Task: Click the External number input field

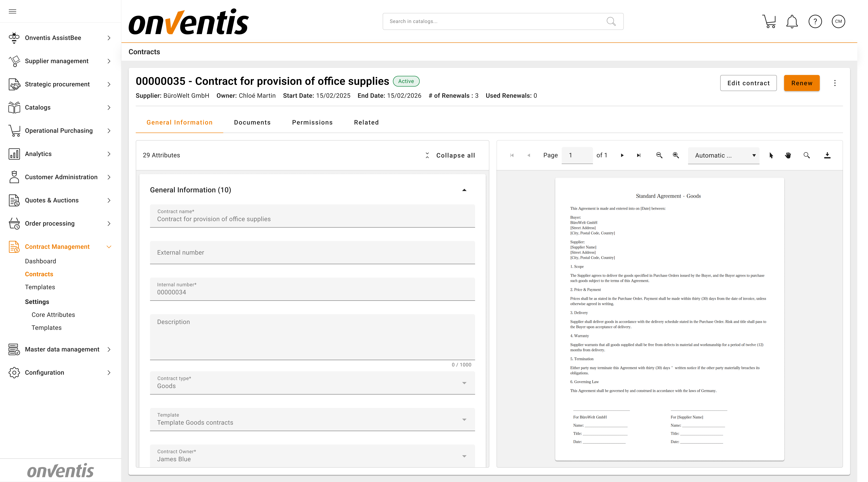Action: 312,253
